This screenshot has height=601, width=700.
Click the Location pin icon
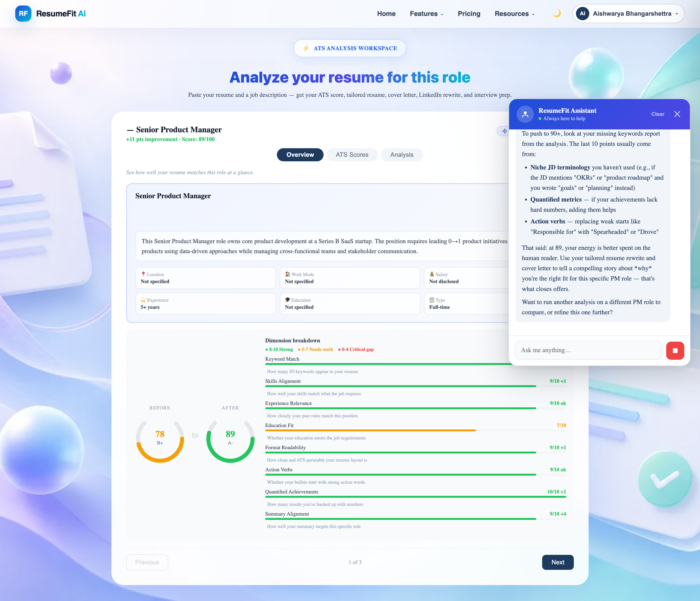click(x=143, y=274)
